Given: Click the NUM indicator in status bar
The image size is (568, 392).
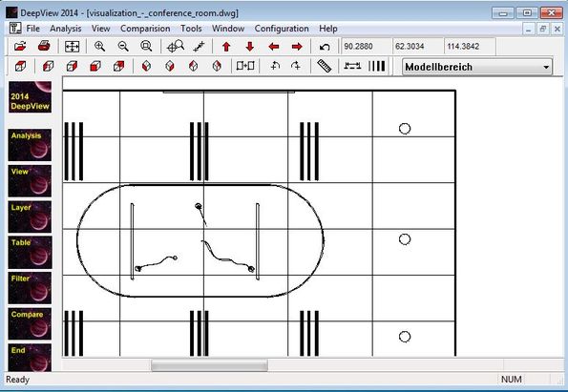Looking at the screenshot, I should (511, 380).
